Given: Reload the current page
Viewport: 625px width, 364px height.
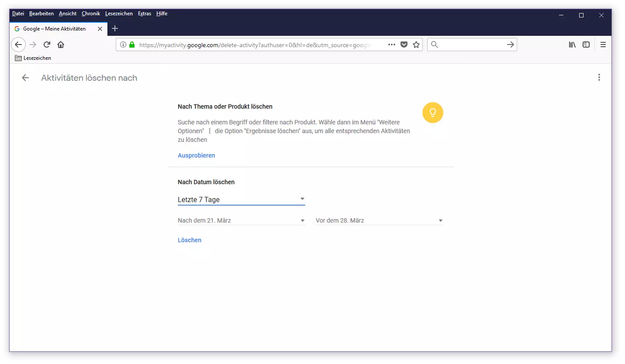Looking at the screenshot, I should [x=47, y=45].
